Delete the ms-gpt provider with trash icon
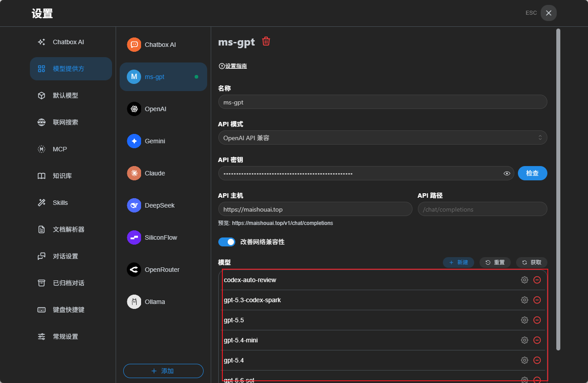This screenshot has height=383, width=588. 266,42
